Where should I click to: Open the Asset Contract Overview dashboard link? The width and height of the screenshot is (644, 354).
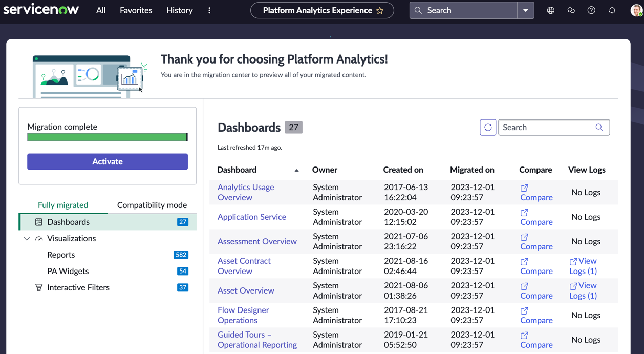click(x=244, y=266)
